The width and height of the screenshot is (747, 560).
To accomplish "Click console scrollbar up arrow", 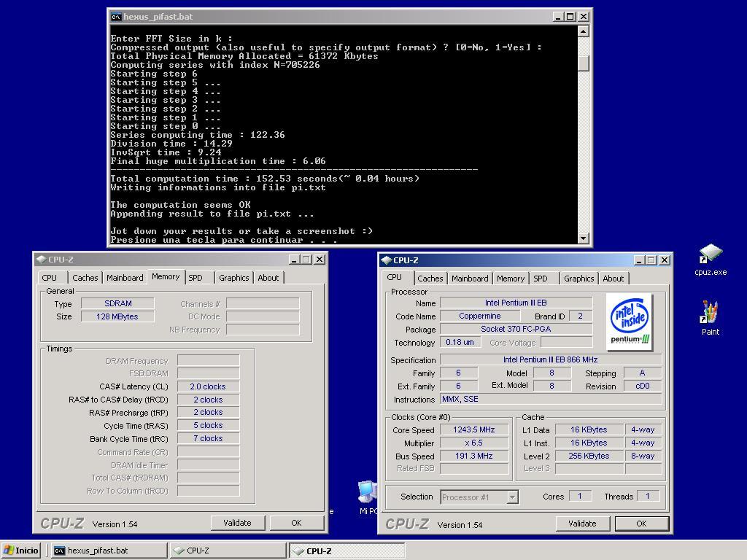I will [x=583, y=31].
